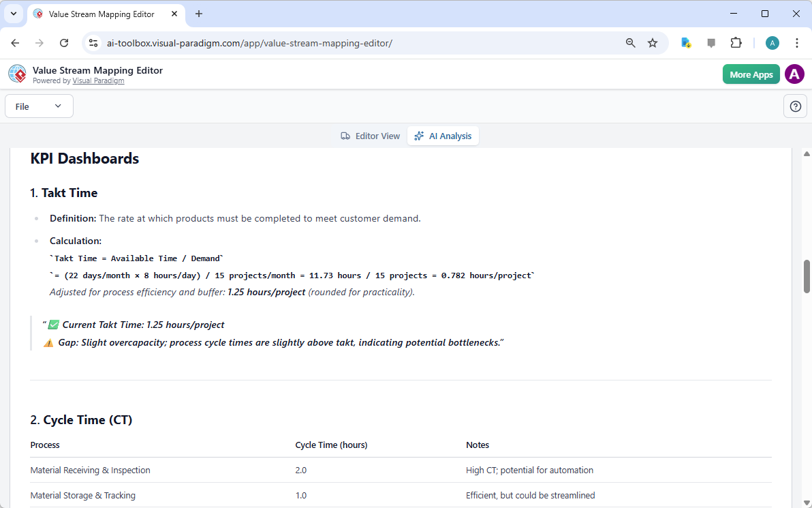View site information icon in address bar
This screenshot has height=508, width=812.
click(94, 43)
